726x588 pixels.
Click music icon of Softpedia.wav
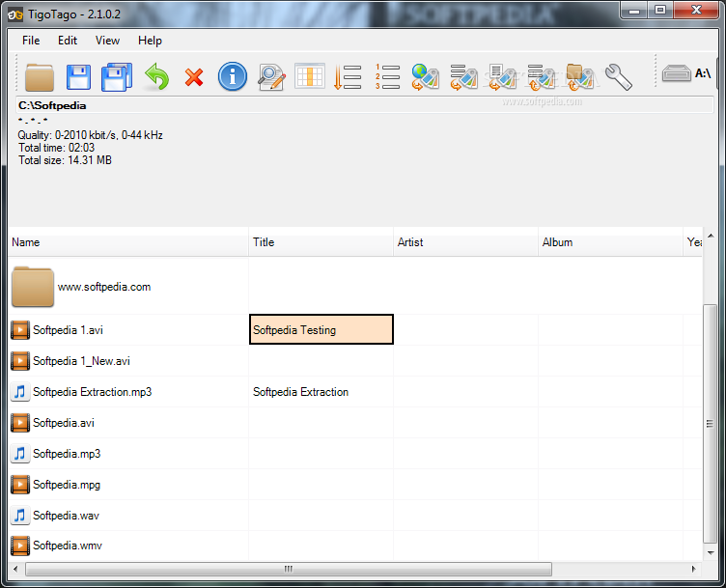[x=20, y=516]
